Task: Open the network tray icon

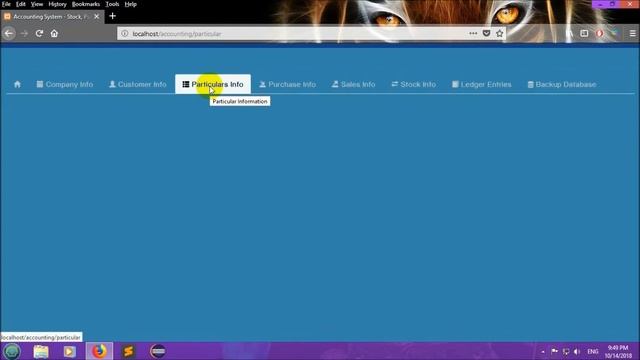Action: (566, 351)
